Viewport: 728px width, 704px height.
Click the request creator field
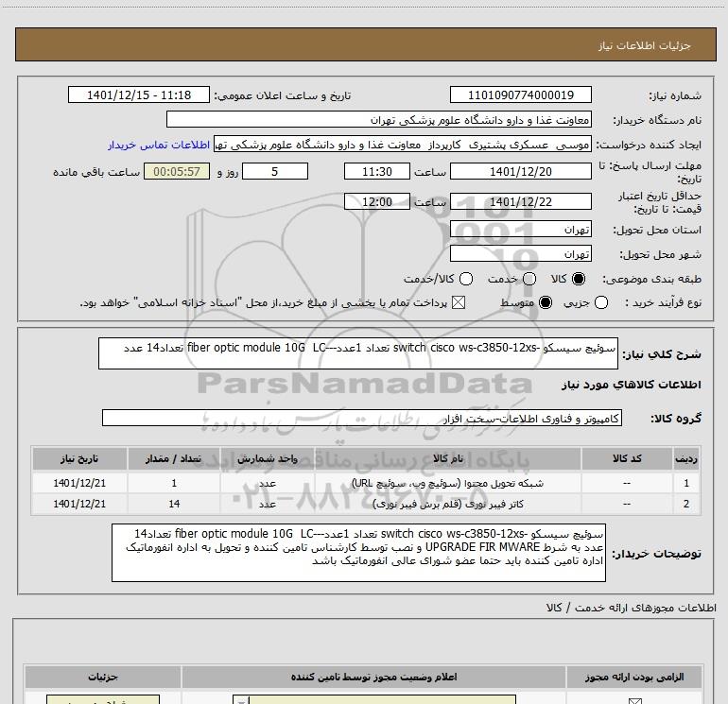click(x=403, y=145)
